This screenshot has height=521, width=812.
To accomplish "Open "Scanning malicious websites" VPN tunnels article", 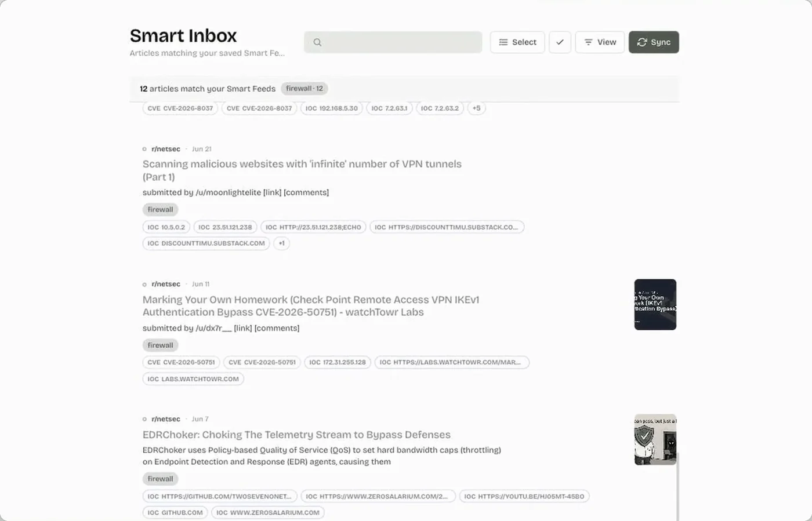I will click(302, 170).
